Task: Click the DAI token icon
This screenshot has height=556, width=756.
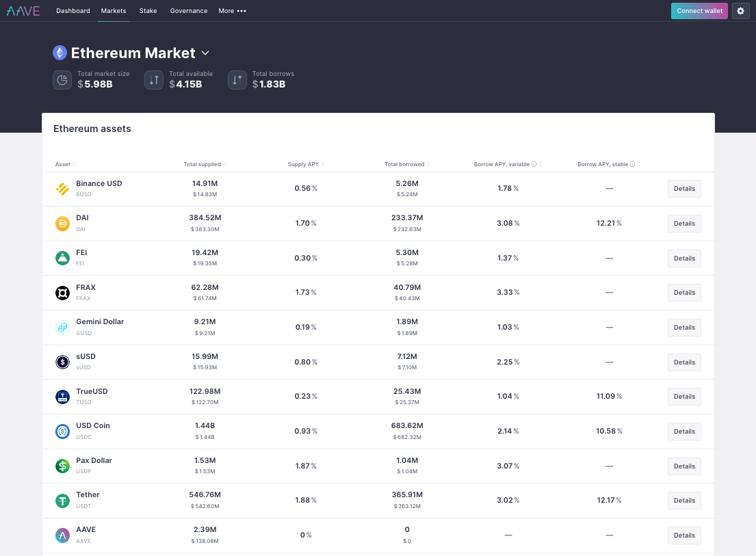Action: pos(62,224)
